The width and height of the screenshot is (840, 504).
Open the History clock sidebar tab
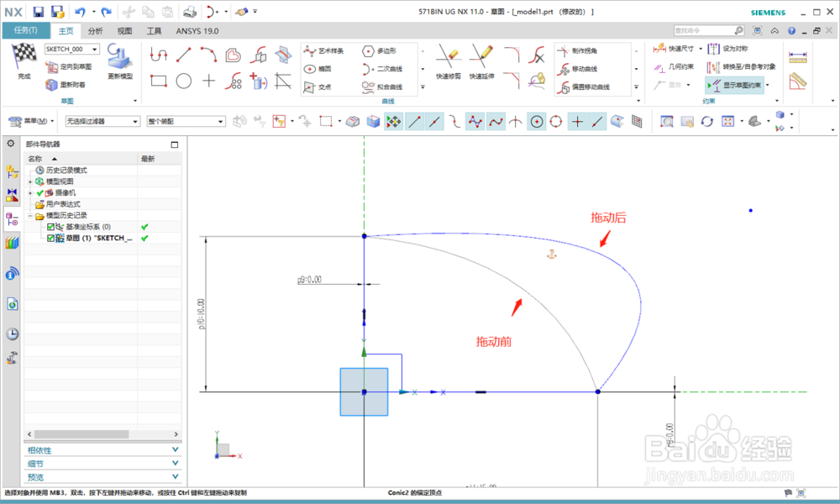click(12, 334)
